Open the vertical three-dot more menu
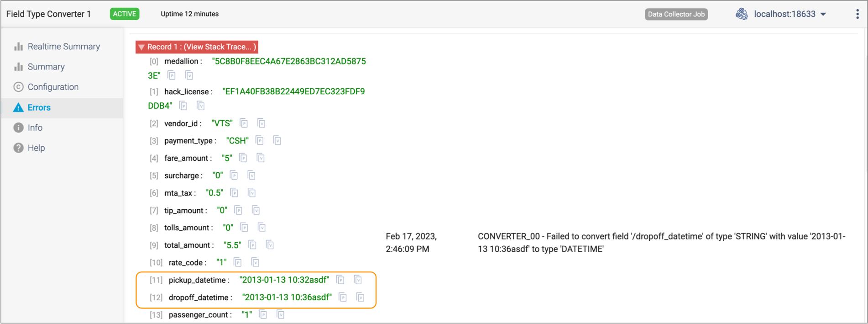Screen dimensions: 868x324 858,14
